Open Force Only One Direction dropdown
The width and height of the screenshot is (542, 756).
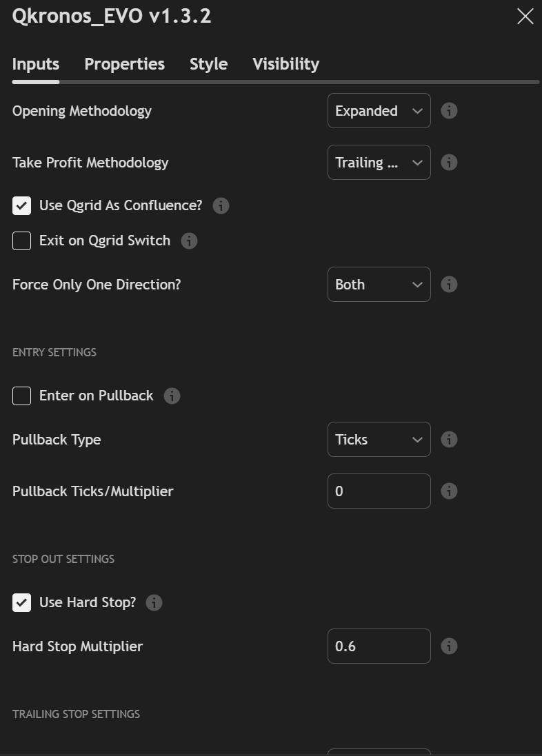coord(379,285)
